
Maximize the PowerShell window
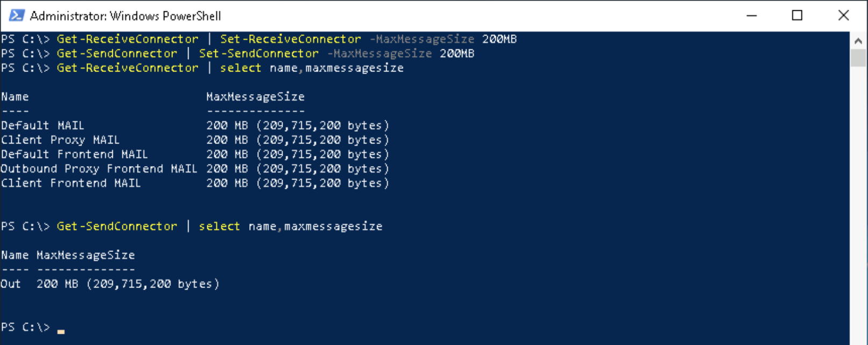click(797, 16)
